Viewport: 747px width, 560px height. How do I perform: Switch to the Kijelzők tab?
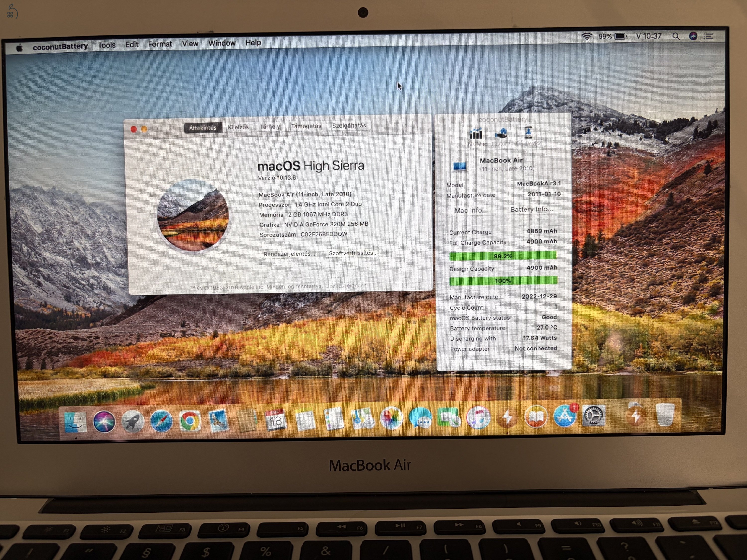tap(238, 127)
